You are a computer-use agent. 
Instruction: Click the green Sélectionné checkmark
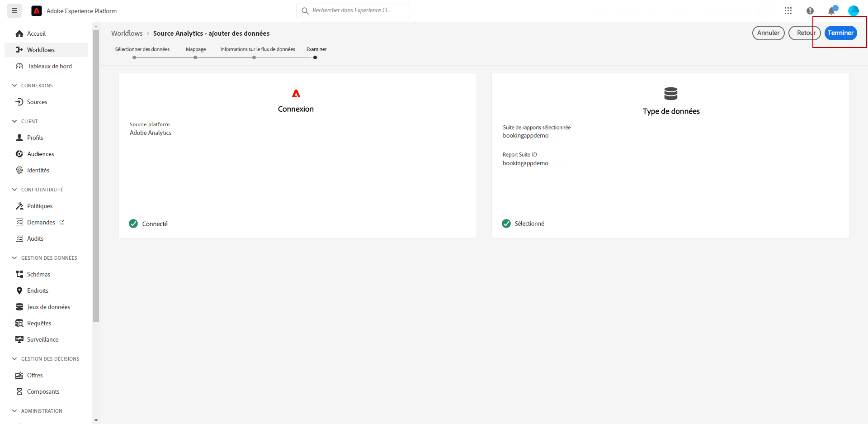click(506, 224)
